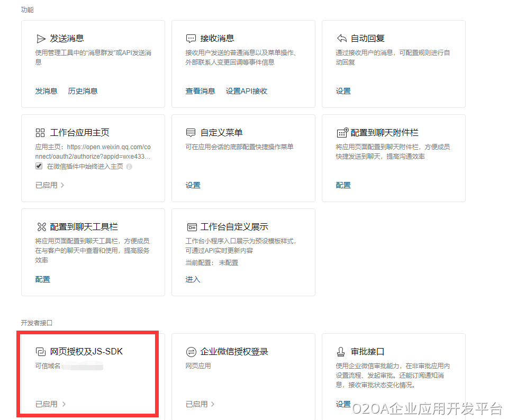This screenshot has width=507, height=420.
Task: Toggle 在微信插件中始终进入主页 checkbox
Action: [x=39, y=166]
